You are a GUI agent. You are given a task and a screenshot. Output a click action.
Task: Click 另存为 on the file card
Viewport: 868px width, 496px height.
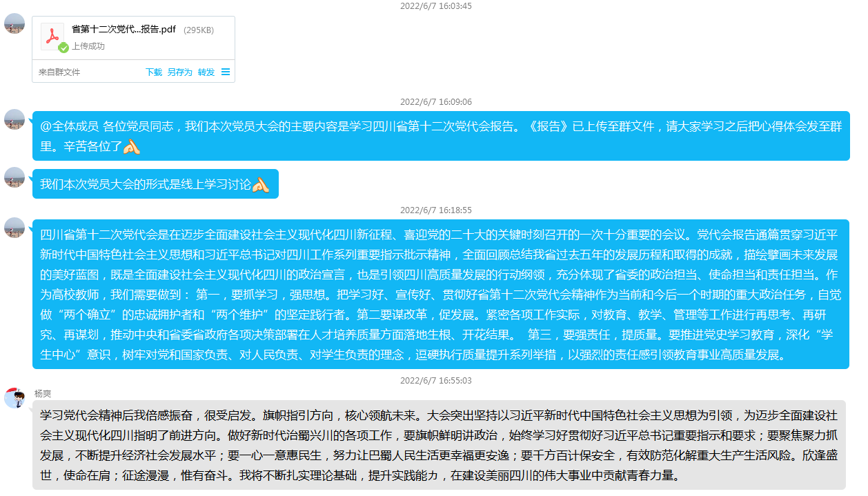(x=179, y=72)
